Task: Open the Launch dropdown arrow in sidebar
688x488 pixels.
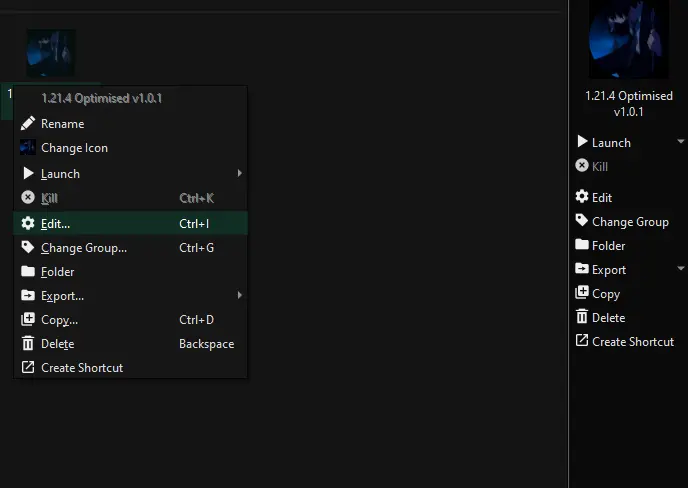Action: pyautogui.click(x=681, y=142)
